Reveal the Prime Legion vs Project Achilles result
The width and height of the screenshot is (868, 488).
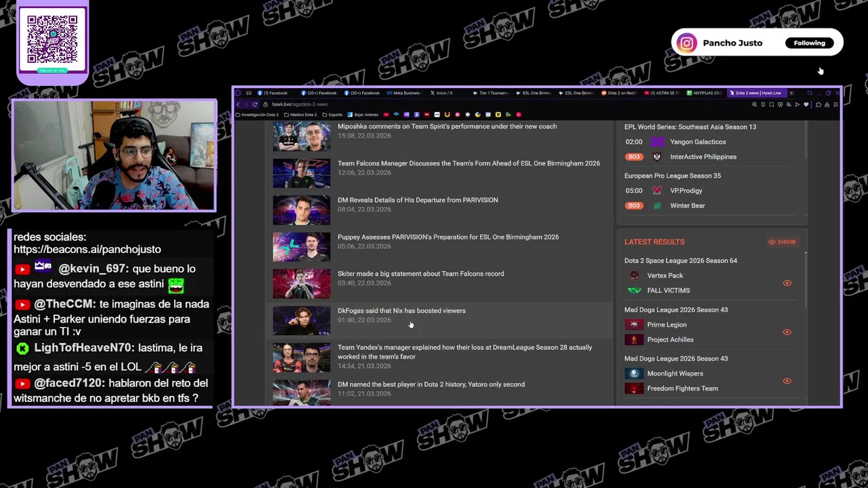[x=787, y=332]
